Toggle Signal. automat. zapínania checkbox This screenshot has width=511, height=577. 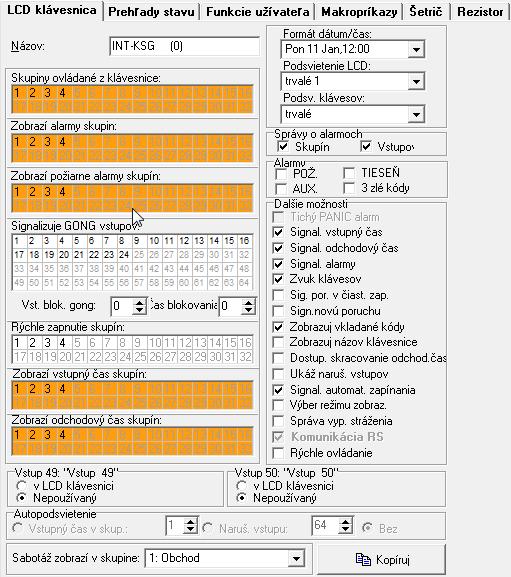[278, 390]
